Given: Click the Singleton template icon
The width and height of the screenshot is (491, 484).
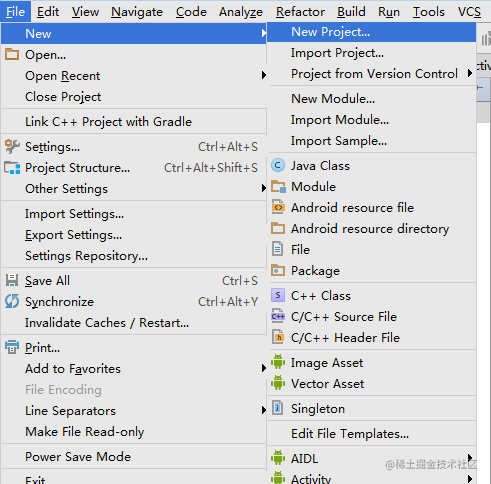Looking at the screenshot, I should pyautogui.click(x=278, y=408).
